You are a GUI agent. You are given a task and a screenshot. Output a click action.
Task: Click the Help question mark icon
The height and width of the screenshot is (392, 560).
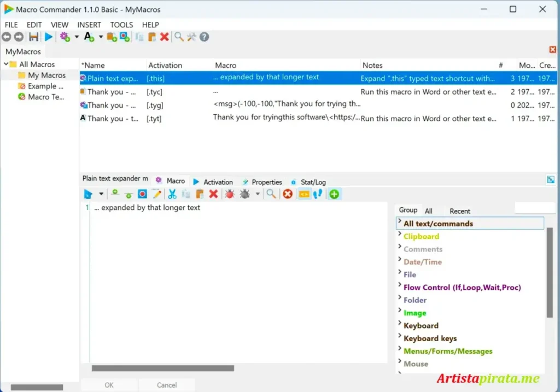tap(203, 37)
